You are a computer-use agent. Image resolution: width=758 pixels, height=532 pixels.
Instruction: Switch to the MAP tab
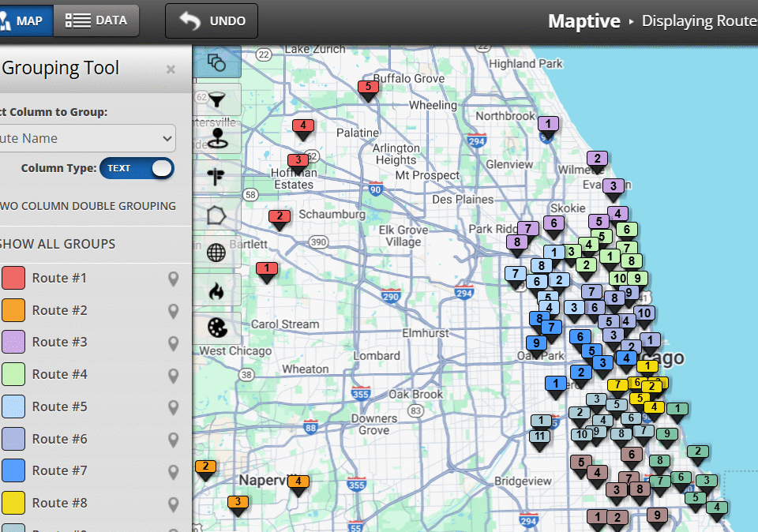[x=25, y=21]
